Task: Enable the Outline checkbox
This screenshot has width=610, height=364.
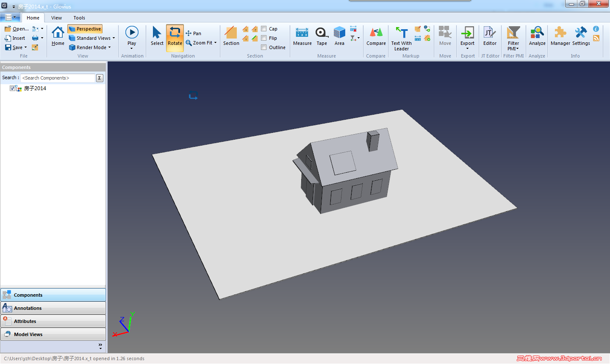Action: tap(263, 47)
